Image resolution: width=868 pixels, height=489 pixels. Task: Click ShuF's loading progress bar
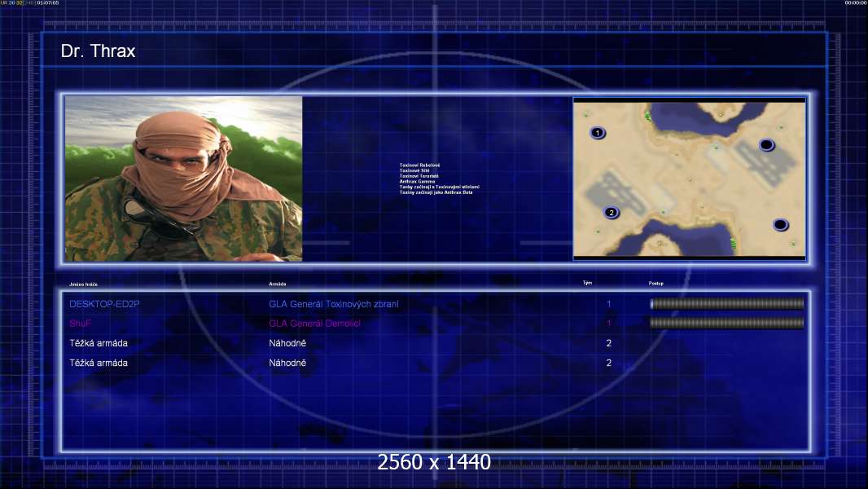(x=727, y=323)
